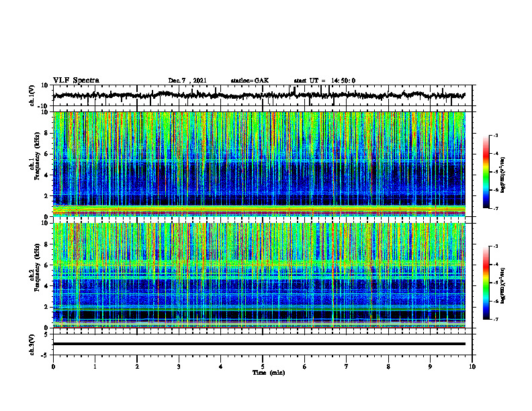Click time axis tick label '1' at the bottom
Image resolution: width=532 pixels, height=411 pixels.
(95, 367)
